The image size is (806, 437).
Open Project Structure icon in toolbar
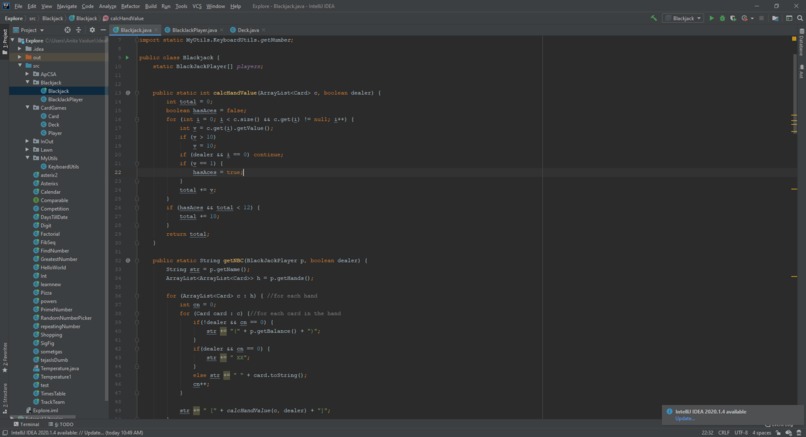[775, 18]
